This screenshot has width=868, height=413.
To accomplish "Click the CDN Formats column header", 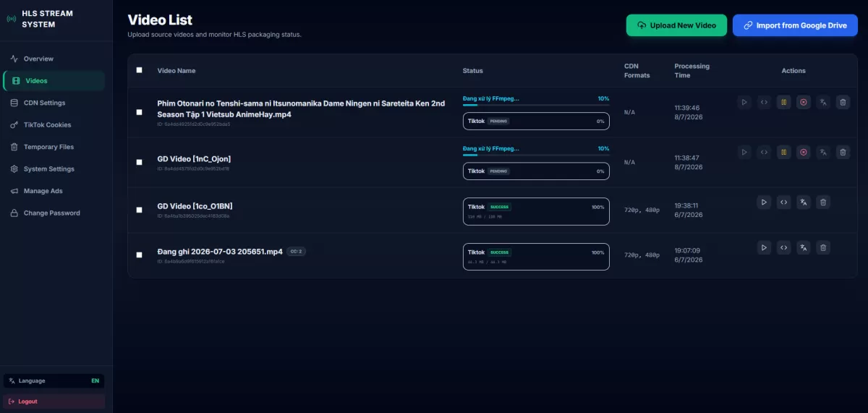I will pos(637,70).
